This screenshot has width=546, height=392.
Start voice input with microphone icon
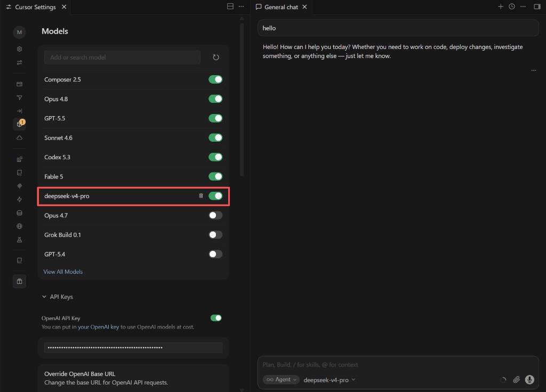[529, 379]
